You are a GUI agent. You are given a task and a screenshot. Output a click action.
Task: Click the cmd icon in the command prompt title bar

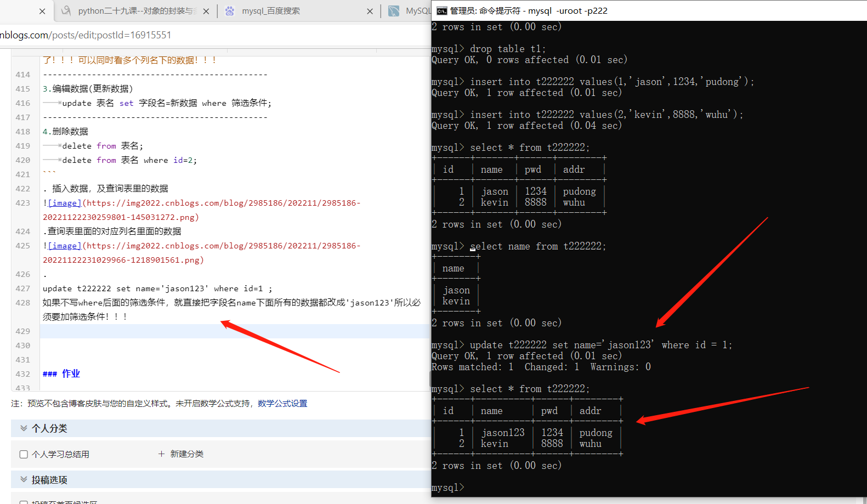click(441, 11)
